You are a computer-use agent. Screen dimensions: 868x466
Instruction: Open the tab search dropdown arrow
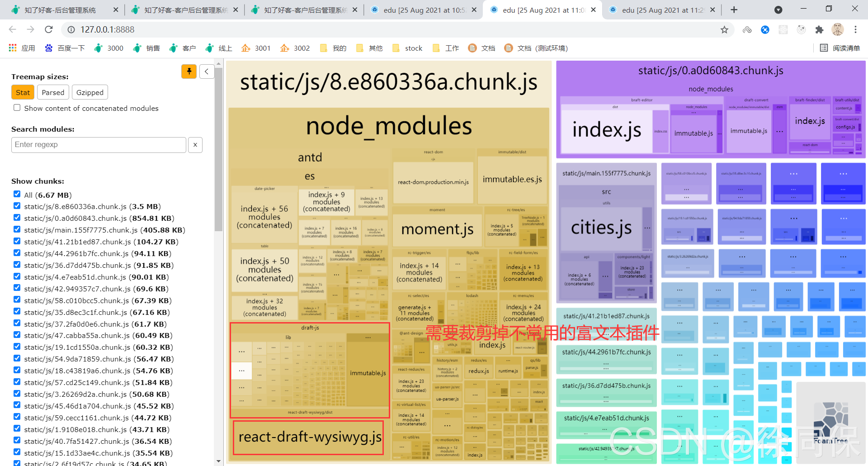pos(778,10)
